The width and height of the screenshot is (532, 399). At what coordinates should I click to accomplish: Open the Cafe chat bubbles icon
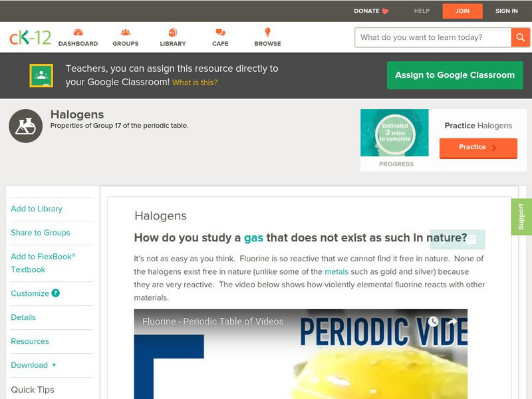(x=220, y=32)
